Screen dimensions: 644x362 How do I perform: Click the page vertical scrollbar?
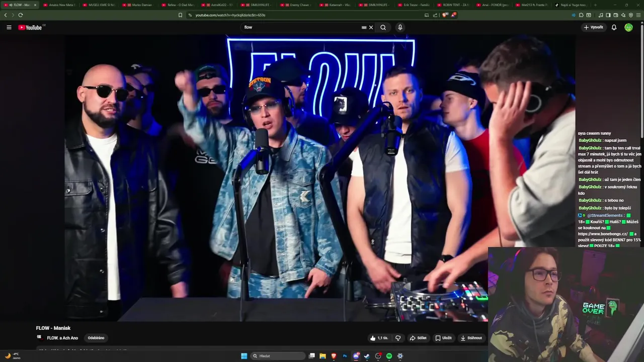(x=642, y=80)
